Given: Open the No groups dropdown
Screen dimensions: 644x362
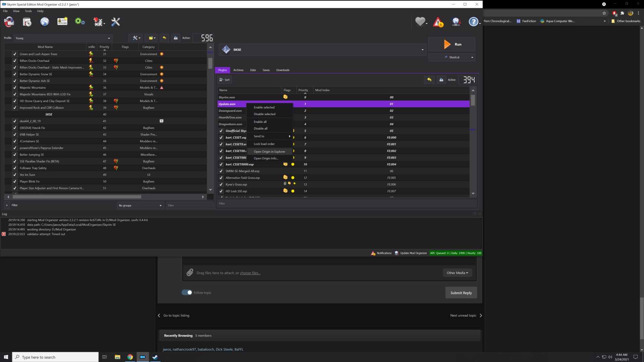Looking at the screenshot, I should pos(140,205).
